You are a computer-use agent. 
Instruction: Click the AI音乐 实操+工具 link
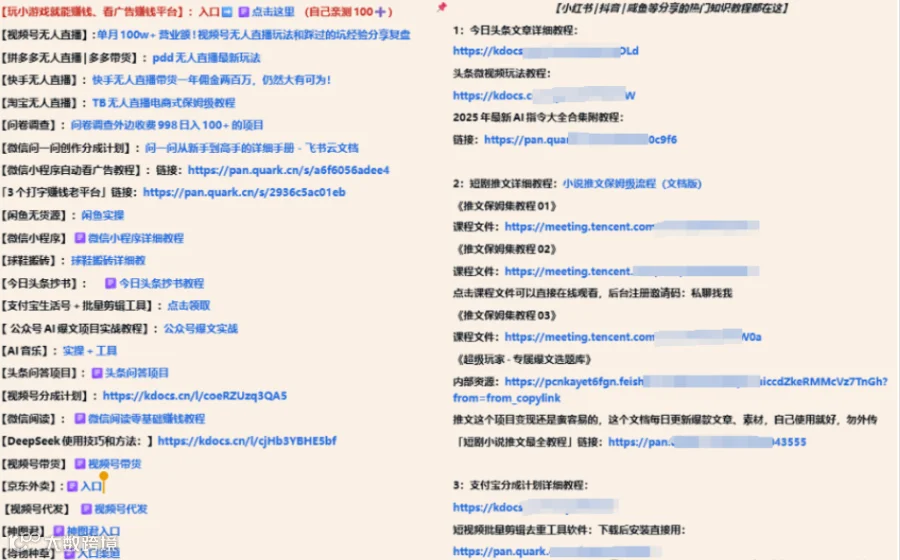pyautogui.click(x=90, y=351)
